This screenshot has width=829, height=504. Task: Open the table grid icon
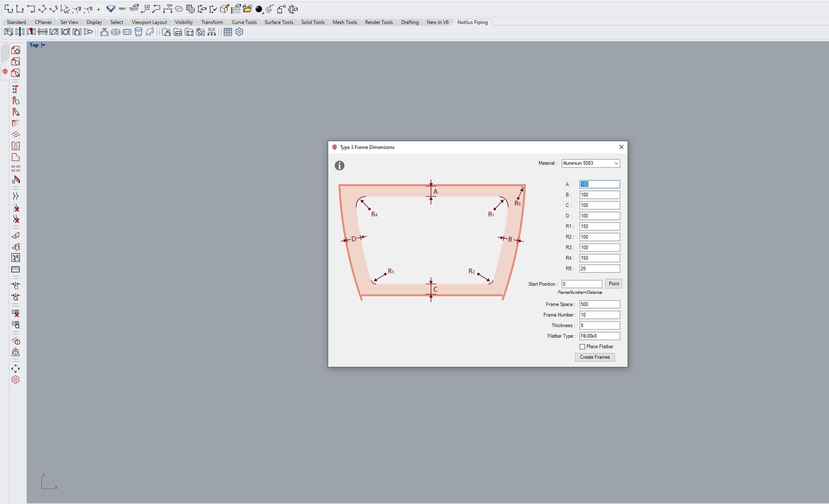(228, 32)
